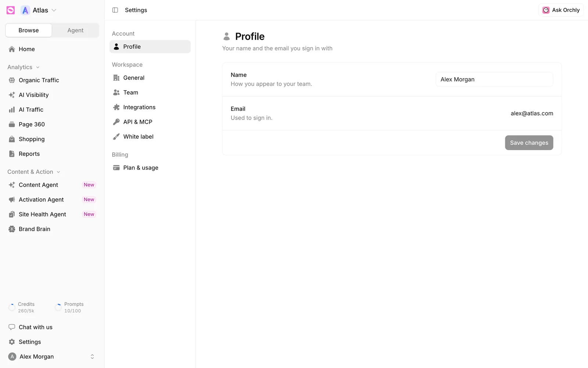
Task: Click the Chat with us bubble icon
Action: coord(12,327)
